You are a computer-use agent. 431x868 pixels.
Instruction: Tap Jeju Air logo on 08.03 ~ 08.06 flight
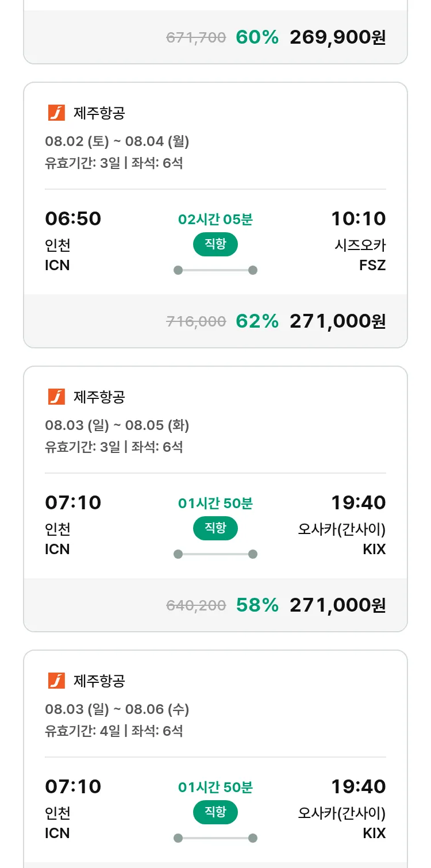point(56,681)
